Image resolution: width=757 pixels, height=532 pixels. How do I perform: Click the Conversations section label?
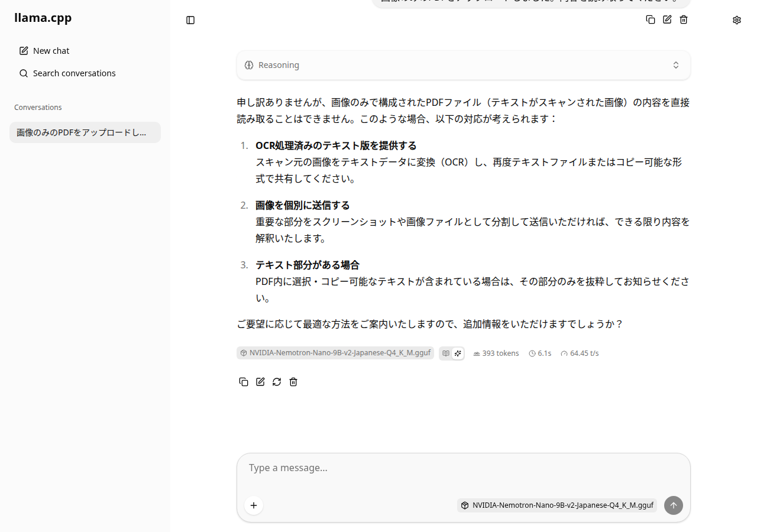tap(38, 108)
